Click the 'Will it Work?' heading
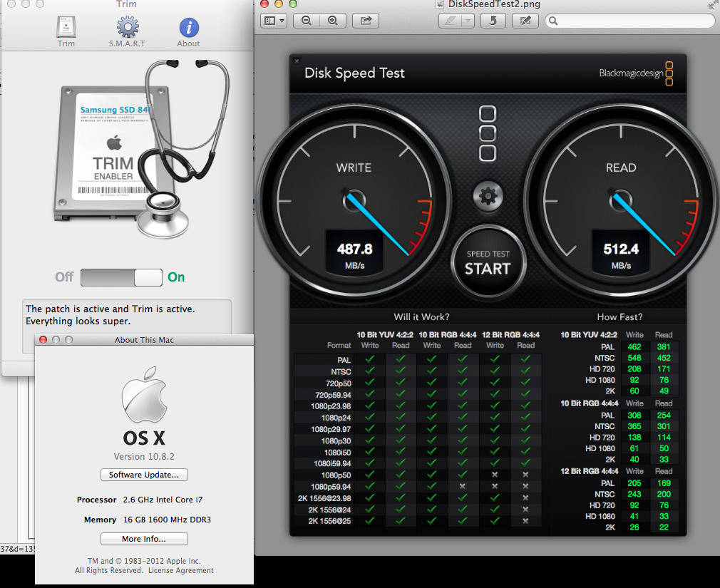The image size is (720, 588). [421, 316]
